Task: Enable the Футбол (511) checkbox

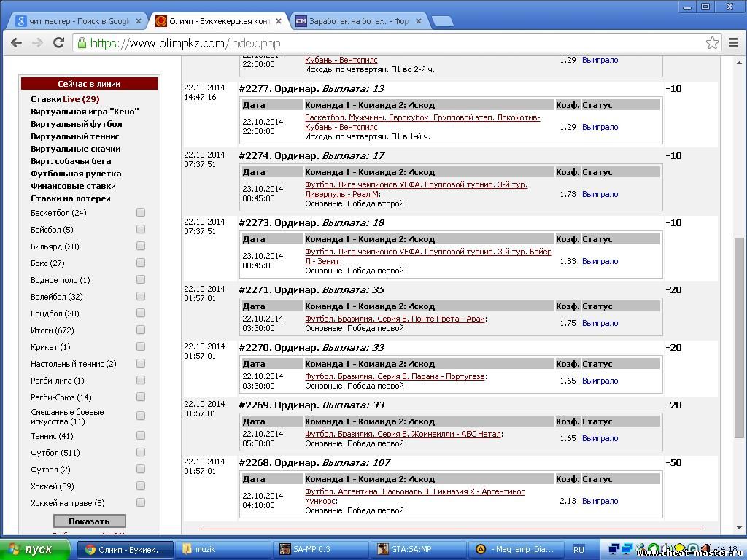Action: 141,453
